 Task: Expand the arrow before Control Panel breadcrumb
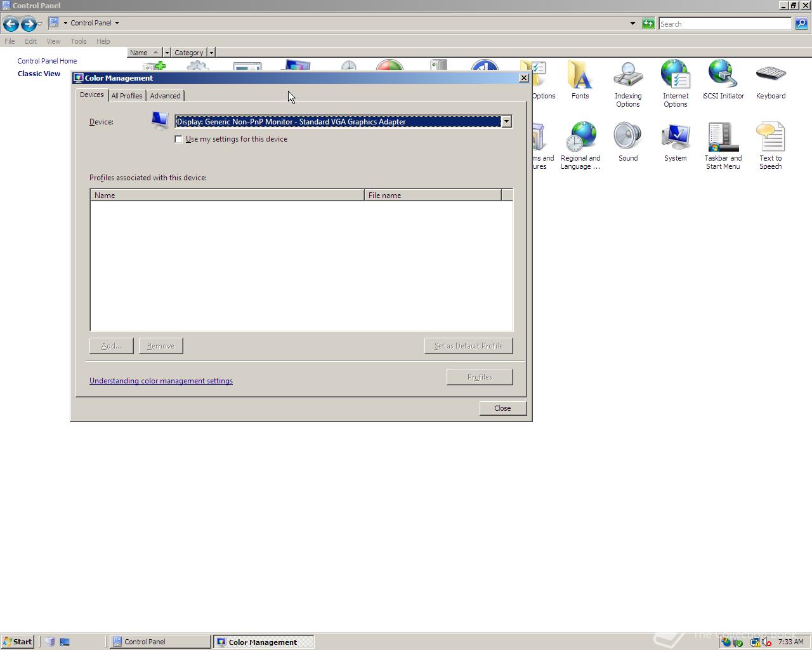tap(65, 23)
